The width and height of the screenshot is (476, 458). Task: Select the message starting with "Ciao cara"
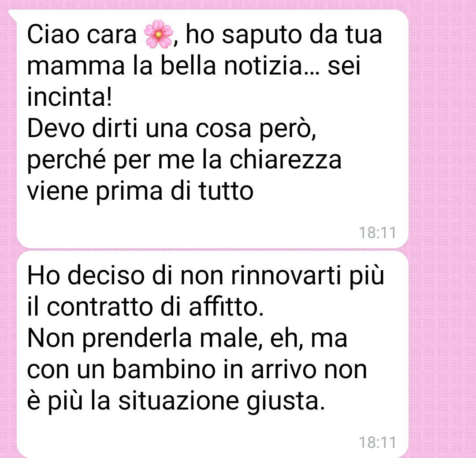[x=212, y=129]
